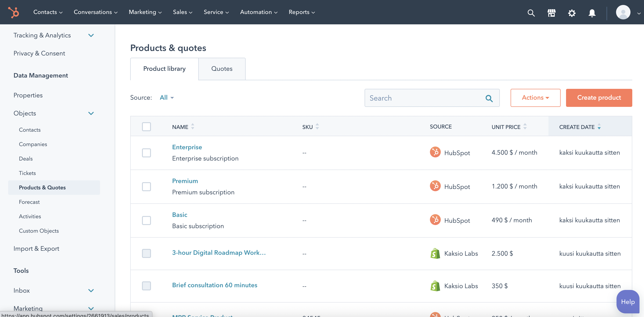
Task: Open Properties in the sidebar
Action: 28,95
